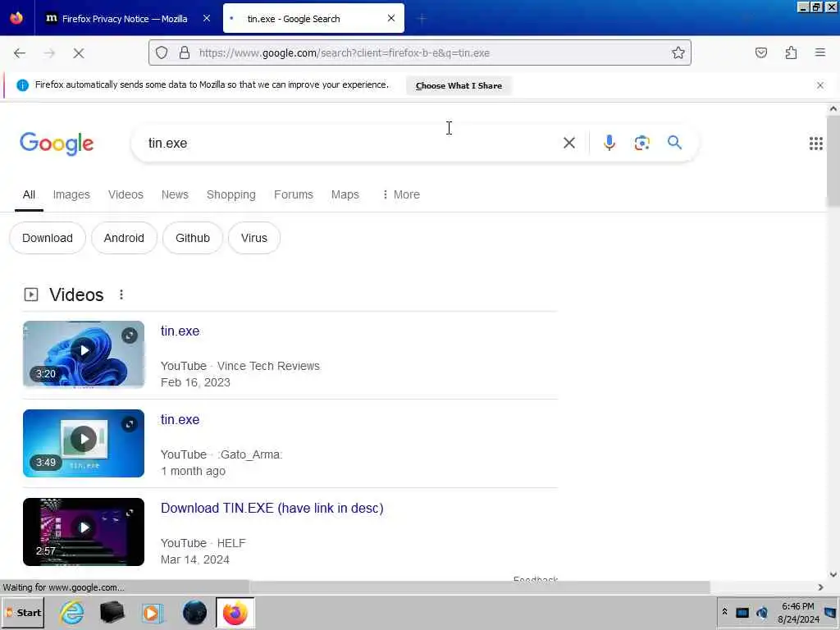Screen dimensions: 840x630
Task: Close the Firefox Privacy Notice tab
Action: click(x=207, y=18)
